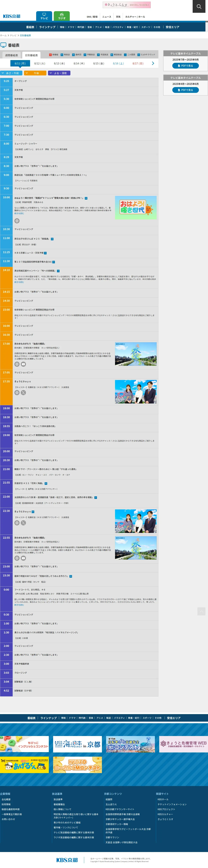The image size is (208, 868).
Task: Select the 8/14 (木) date tab
Action: coord(79,63)
